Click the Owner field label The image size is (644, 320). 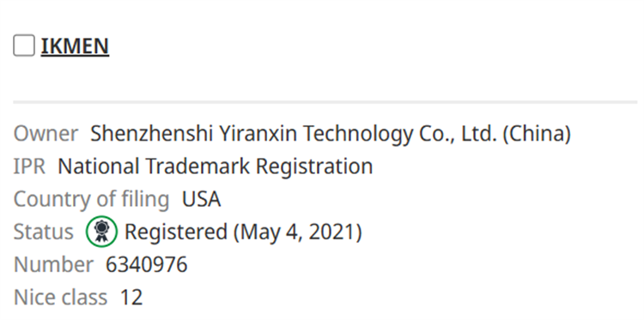point(46,133)
